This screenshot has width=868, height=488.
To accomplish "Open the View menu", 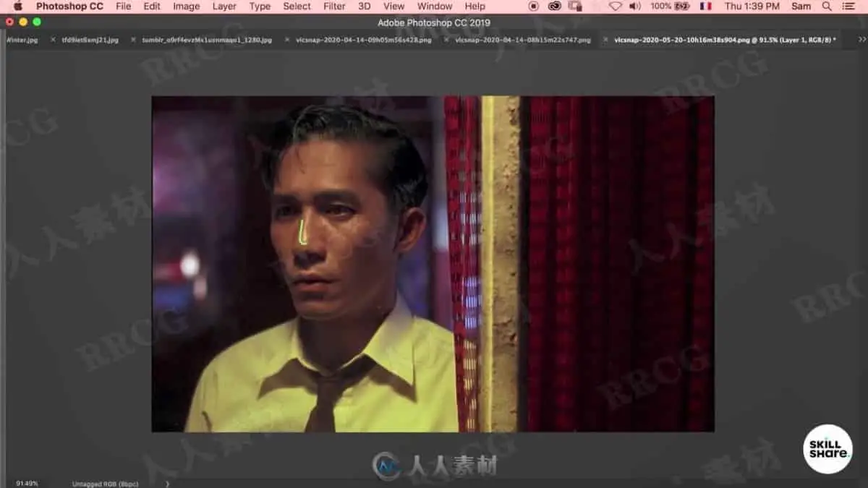I will coord(393,6).
